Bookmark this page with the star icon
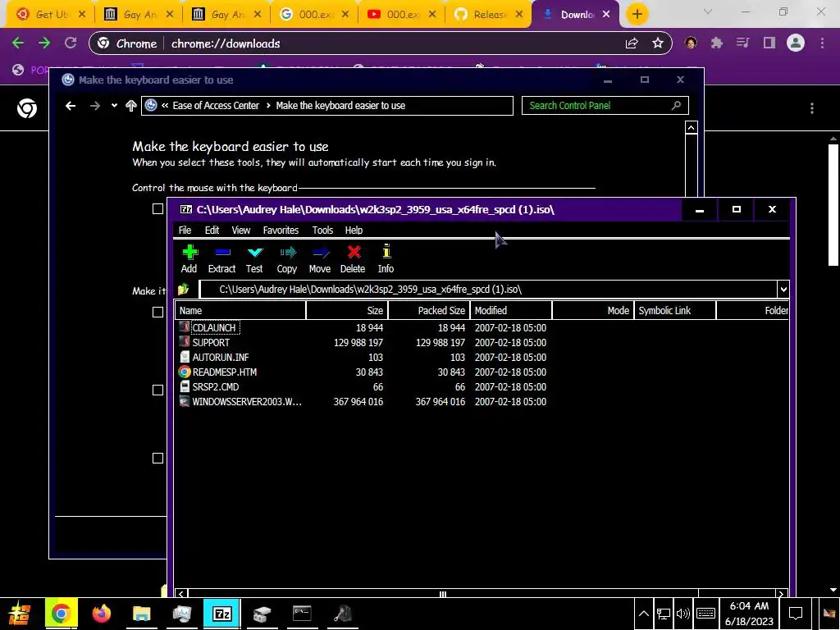 tap(658, 43)
